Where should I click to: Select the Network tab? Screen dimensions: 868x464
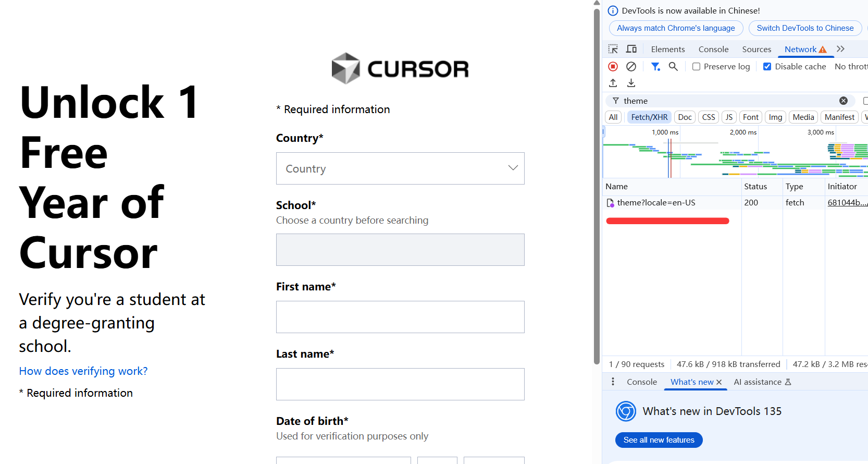click(805, 49)
